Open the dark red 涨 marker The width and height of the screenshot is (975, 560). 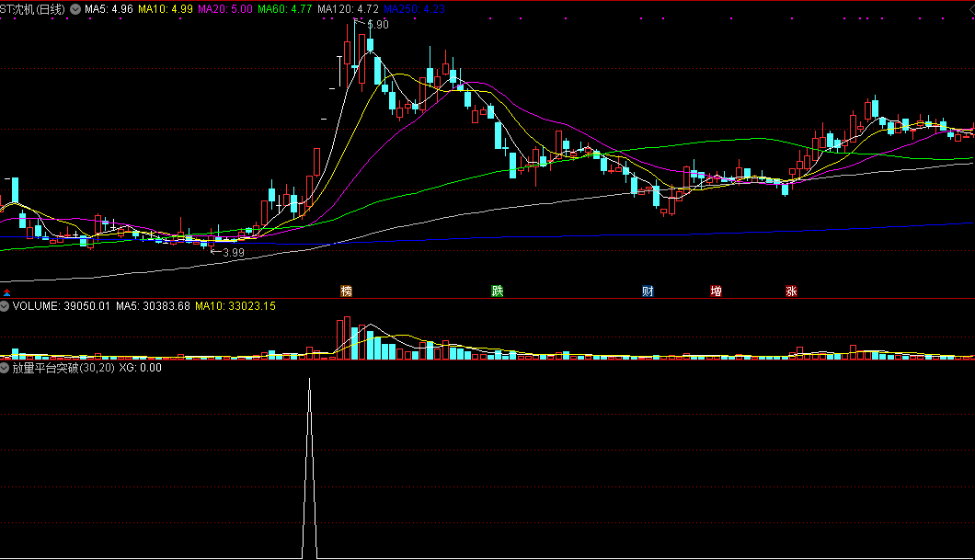pos(791,291)
